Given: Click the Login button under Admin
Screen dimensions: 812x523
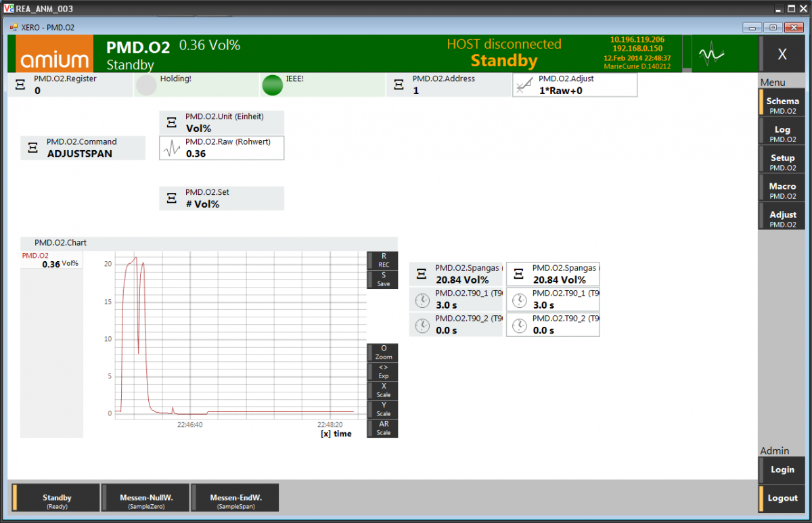Looking at the screenshot, I should (782, 470).
